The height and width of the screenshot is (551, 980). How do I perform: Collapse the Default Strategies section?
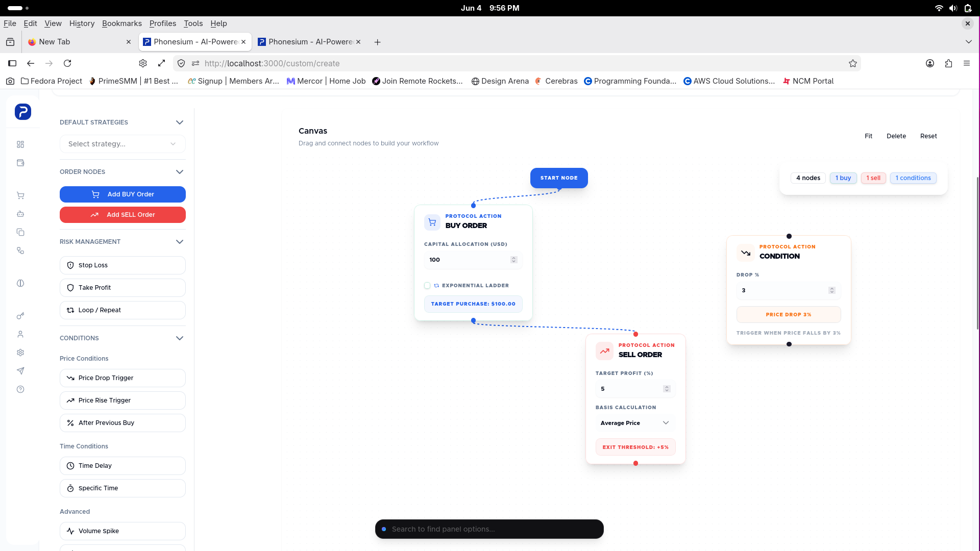pyautogui.click(x=179, y=122)
